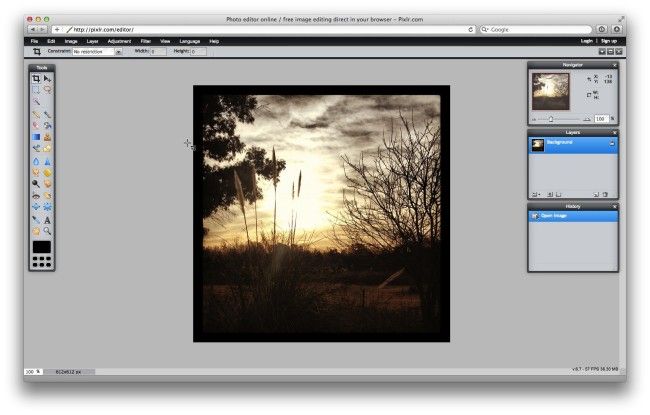
Task: Close the History panel
Action: click(614, 206)
